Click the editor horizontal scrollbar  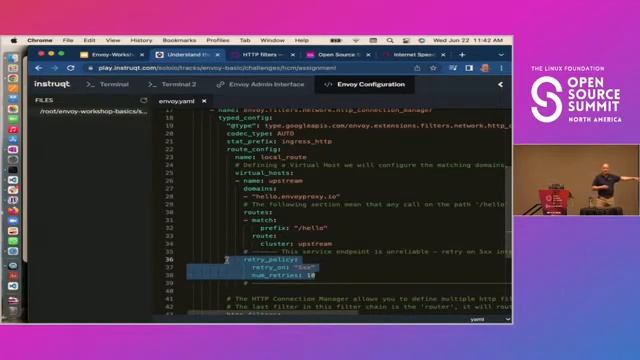pos(272,313)
